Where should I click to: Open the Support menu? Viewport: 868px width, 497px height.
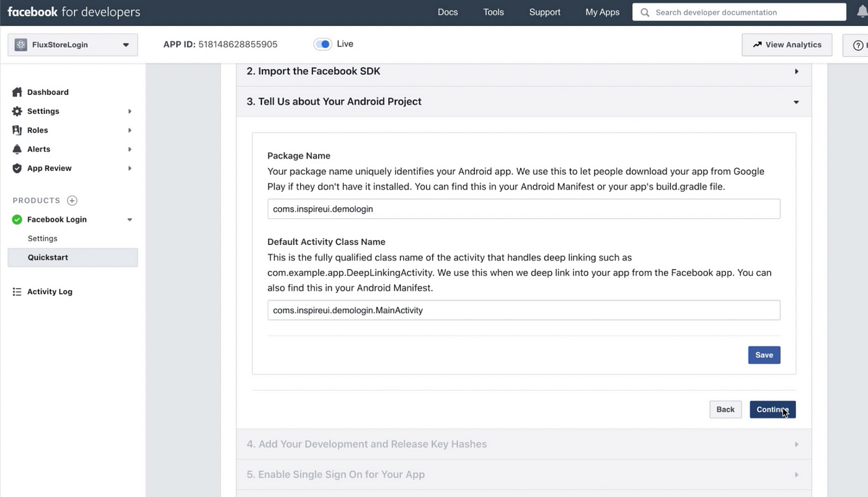(x=544, y=12)
